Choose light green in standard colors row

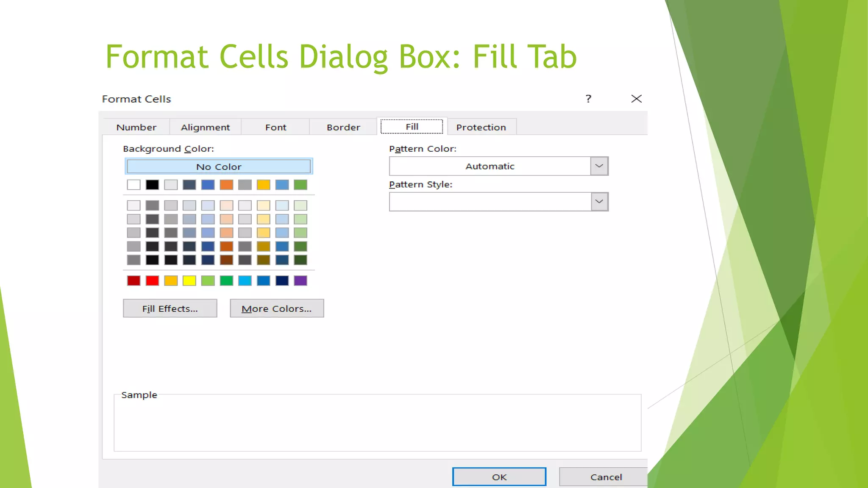[x=208, y=280]
